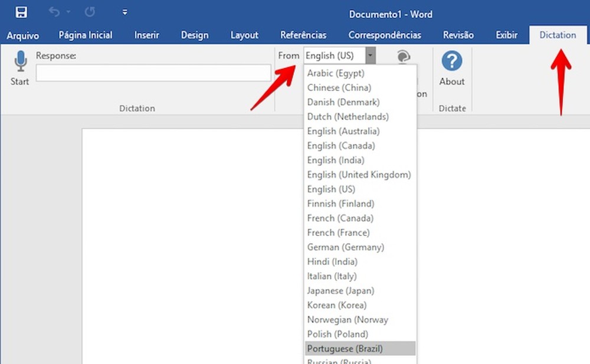590x364 pixels.
Task: Click the Undo arrow icon
Action: coord(53,12)
